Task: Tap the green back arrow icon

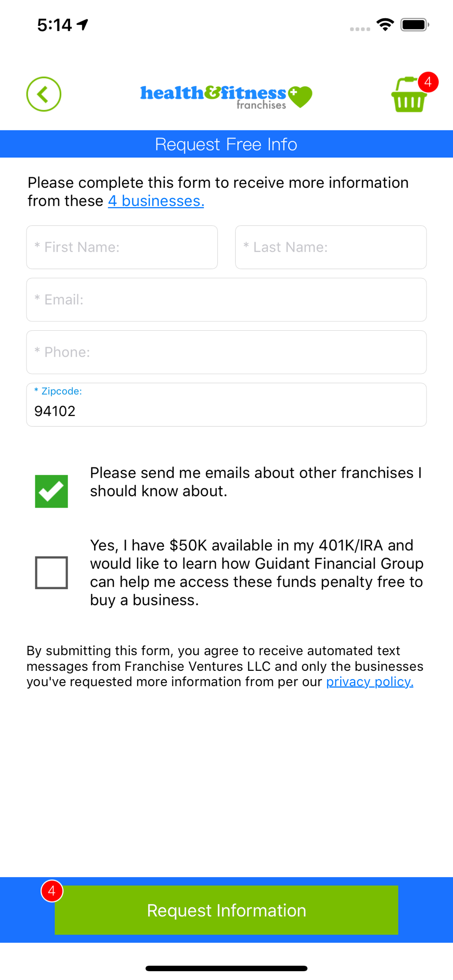Action: 44,94
